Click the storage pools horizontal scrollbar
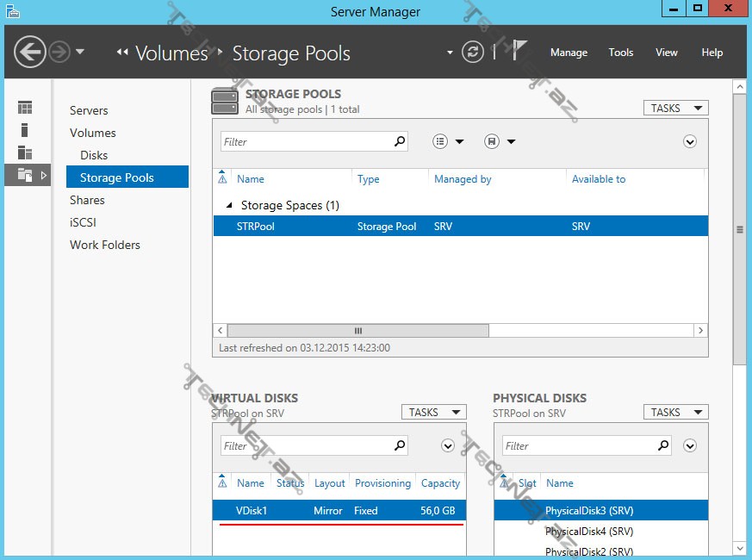 pos(357,331)
